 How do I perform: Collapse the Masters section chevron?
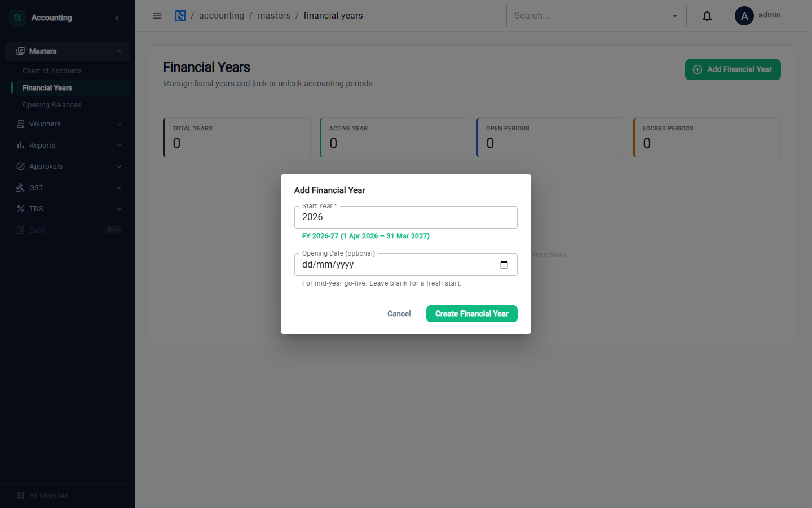[x=119, y=51]
